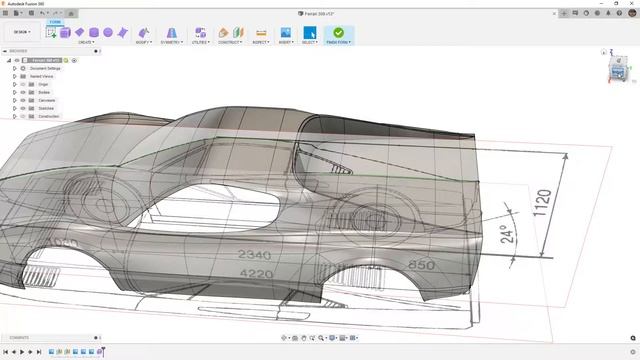This screenshot has height=360, width=640.
Task: Select the Face form tool
Action: (122, 33)
